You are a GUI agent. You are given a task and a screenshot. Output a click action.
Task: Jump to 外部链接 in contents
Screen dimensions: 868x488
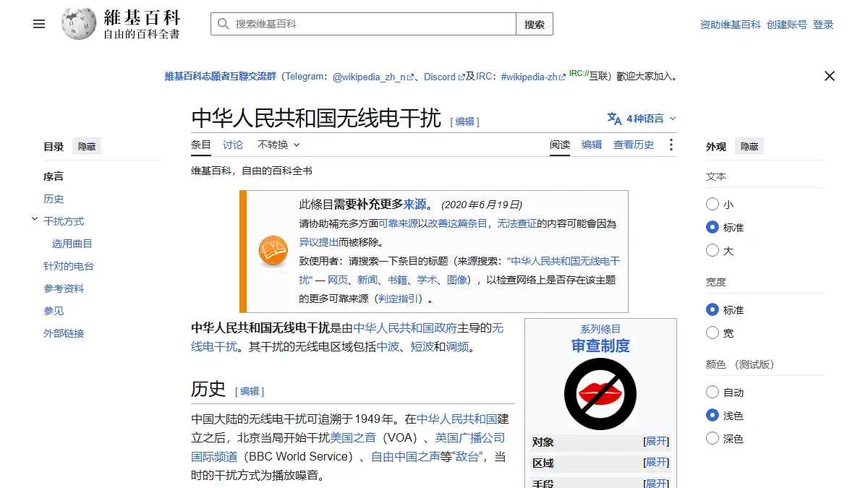click(x=64, y=333)
